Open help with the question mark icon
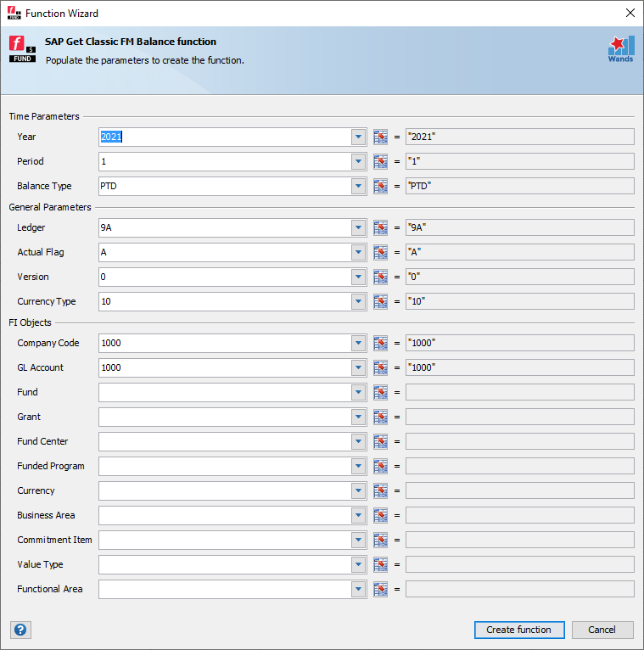The height and width of the screenshot is (650, 644). click(x=20, y=630)
